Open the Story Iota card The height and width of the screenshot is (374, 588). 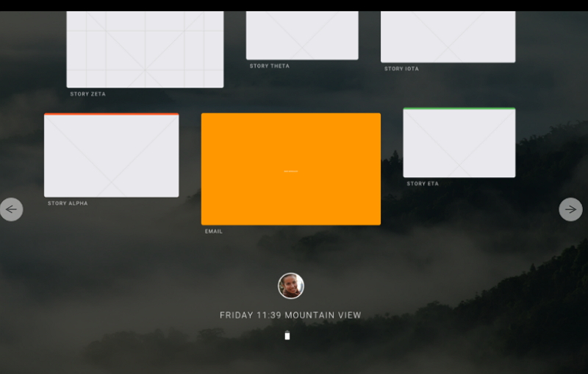448,37
